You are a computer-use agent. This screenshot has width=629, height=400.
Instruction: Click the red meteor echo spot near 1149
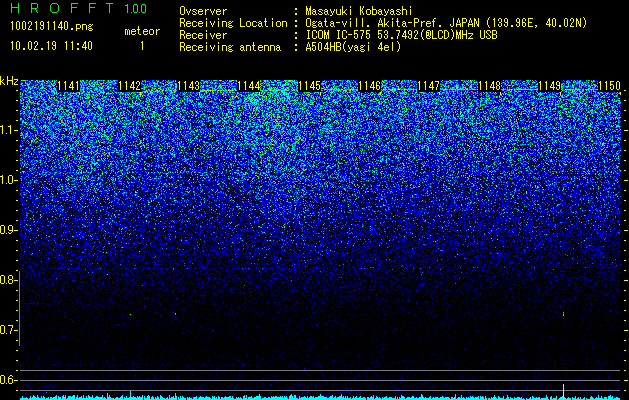point(563,314)
